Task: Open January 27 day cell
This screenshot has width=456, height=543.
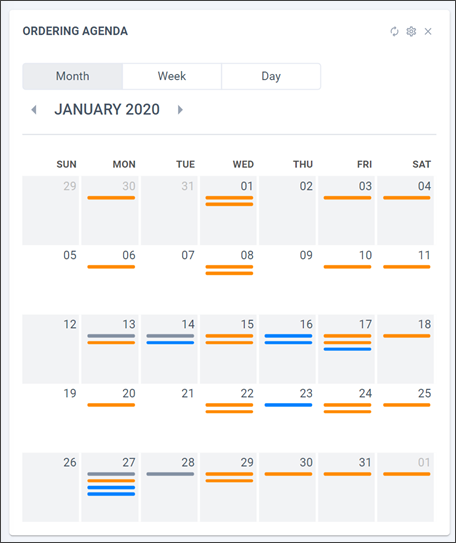Action: coord(110,487)
